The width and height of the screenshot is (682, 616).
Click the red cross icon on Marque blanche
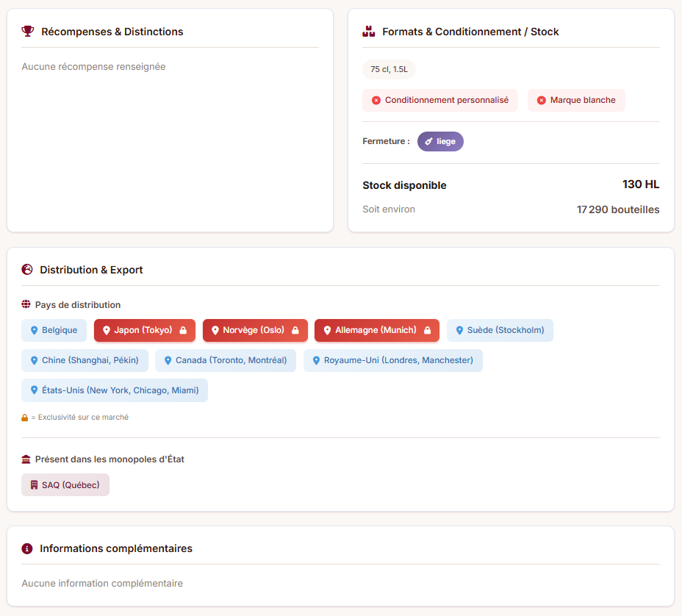coord(542,100)
